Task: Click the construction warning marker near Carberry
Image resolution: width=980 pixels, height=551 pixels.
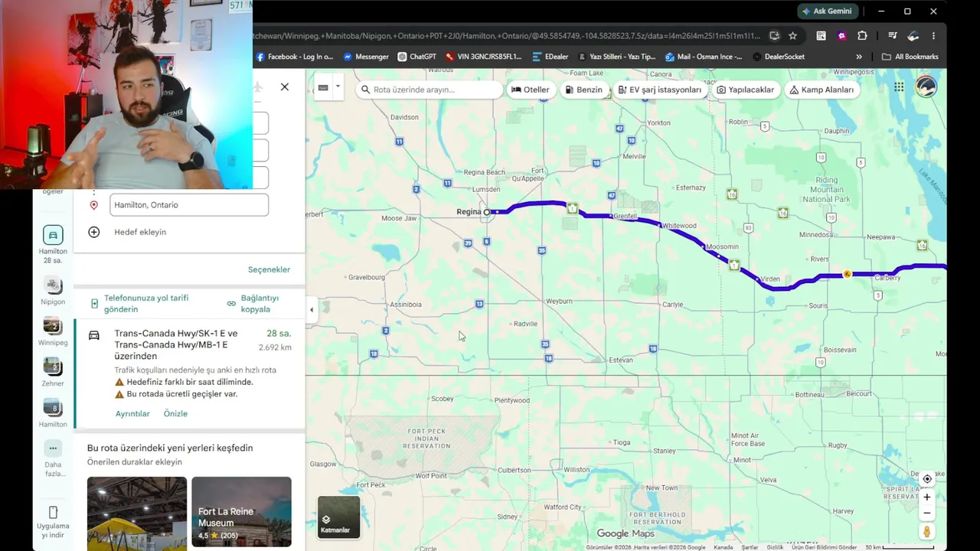Action: (847, 274)
